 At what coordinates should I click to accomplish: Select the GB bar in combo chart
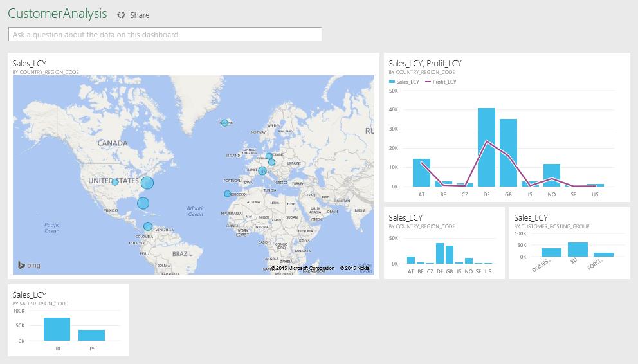[x=508, y=153]
